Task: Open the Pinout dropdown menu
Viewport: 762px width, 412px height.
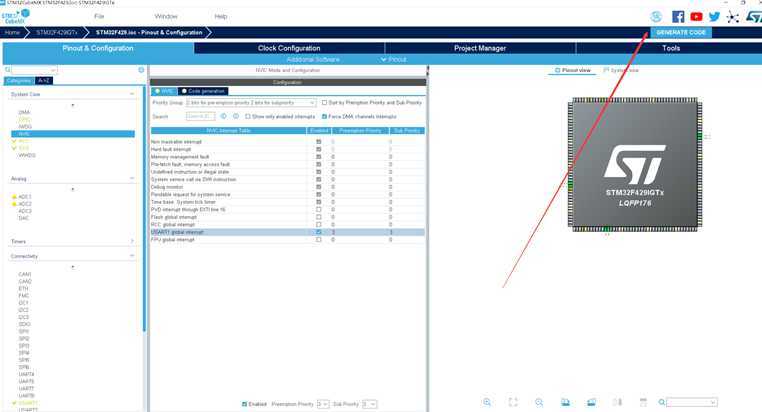Action: [x=394, y=59]
